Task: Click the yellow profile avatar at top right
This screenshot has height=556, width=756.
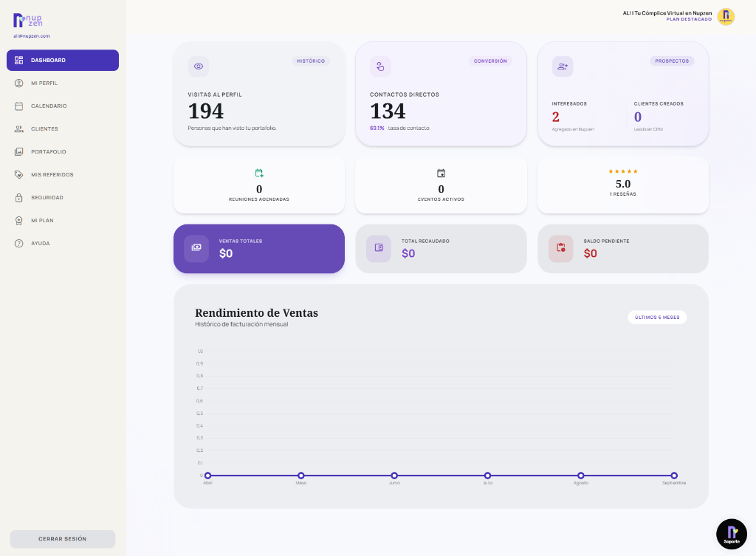Action: 726,16
